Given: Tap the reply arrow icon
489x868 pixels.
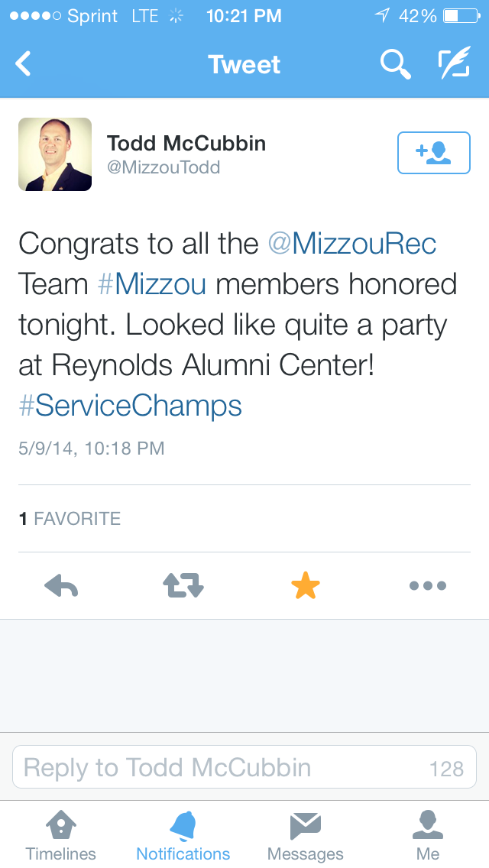Looking at the screenshot, I should (61, 586).
